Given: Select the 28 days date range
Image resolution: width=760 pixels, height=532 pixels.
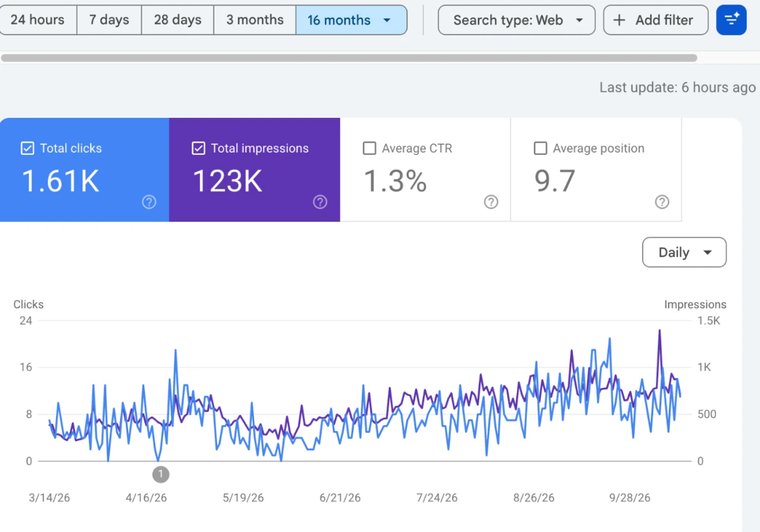Looking at the screenshot, I should pyautogui.click(x=178, y=20).
